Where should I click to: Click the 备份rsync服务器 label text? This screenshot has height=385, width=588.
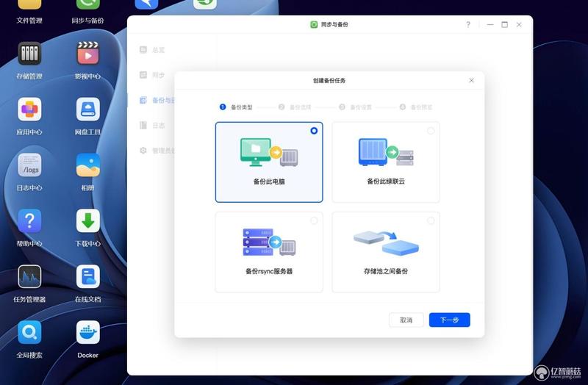tap(269, 271)
